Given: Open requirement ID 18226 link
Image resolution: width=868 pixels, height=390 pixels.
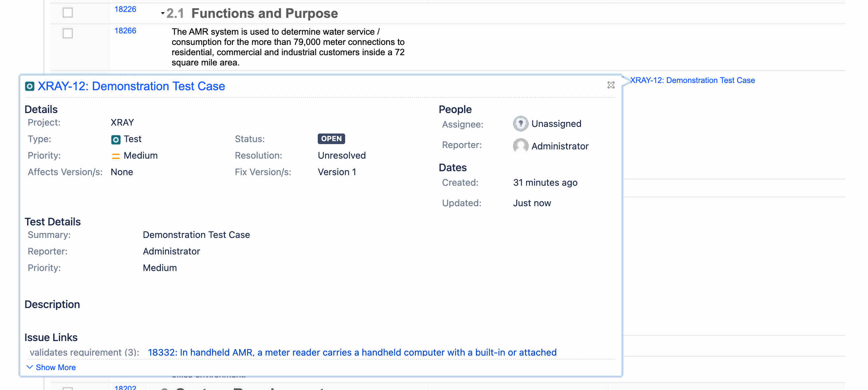Looking at the screenshot, I should 125,10.
